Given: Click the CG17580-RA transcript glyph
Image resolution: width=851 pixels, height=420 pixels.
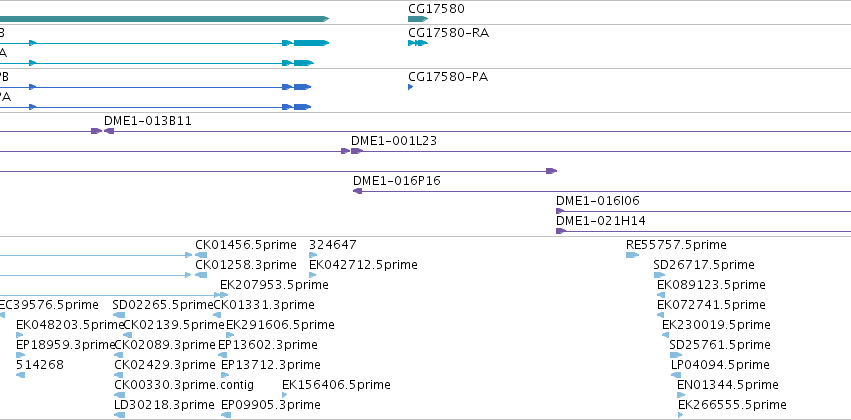Looking at the screenshot, I should tap(417, 43).
